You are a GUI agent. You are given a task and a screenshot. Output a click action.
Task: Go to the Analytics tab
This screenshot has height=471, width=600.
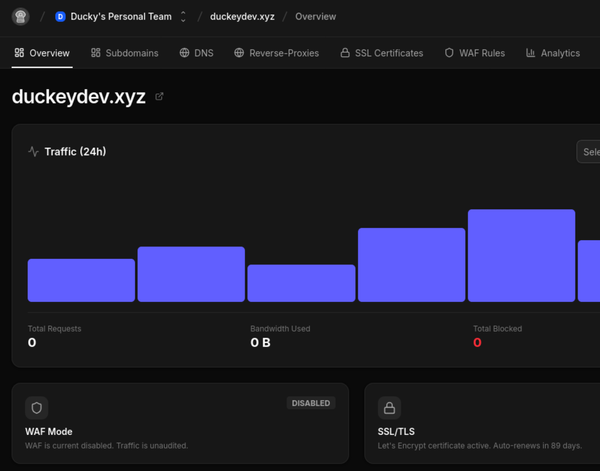click(553, 53)
